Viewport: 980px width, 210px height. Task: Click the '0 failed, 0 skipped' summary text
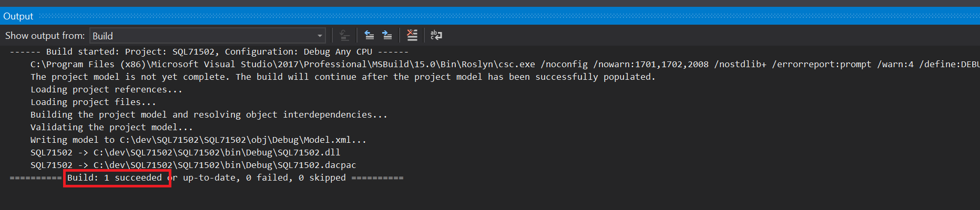[x=295, y=177]
